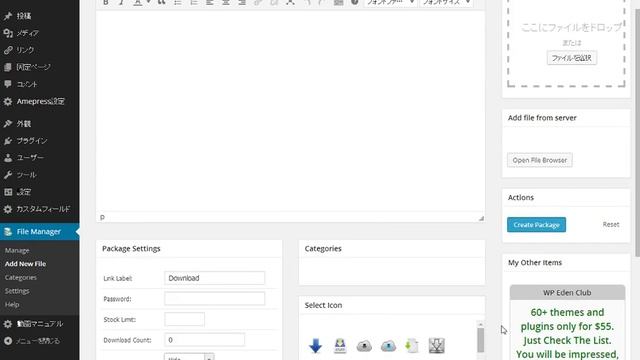
Task: Align text right in the editor toolbar
Action: (x=242, y=2)
